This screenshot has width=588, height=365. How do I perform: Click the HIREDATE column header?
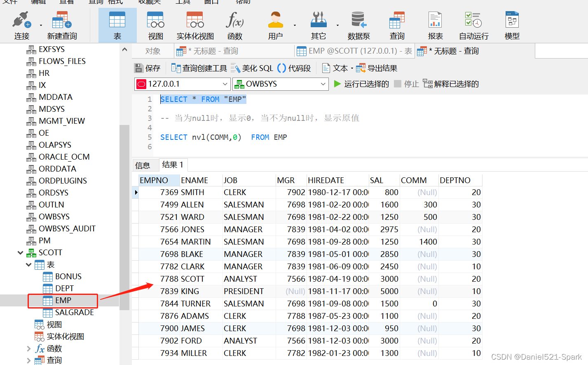point(337,180)
